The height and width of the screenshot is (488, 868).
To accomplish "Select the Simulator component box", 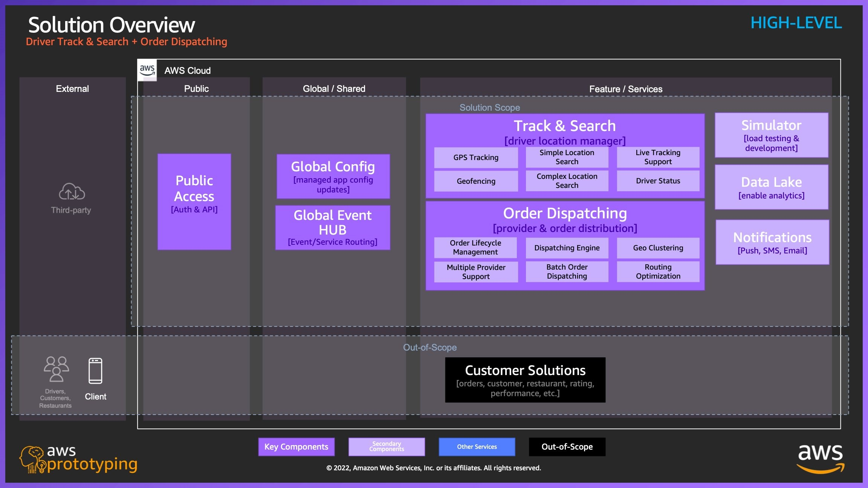I will point(771,135).
